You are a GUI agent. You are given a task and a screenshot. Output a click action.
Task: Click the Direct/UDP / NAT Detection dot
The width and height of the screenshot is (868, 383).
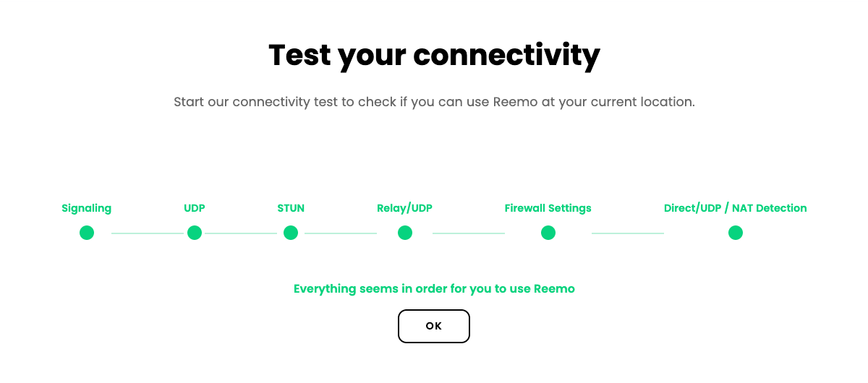[x=736, y=233]
